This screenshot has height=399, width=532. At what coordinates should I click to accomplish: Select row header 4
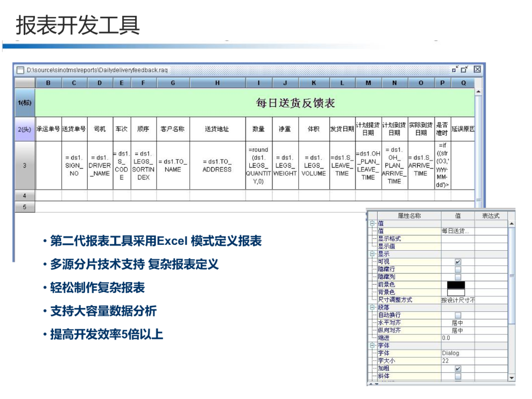point(25,196)
